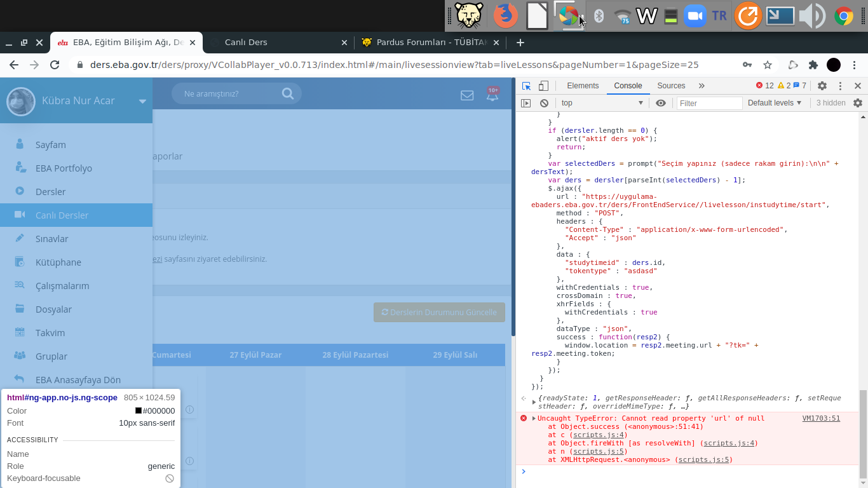Open scripts.js:5 link in XMLHttpRequest line

point(705,459)
